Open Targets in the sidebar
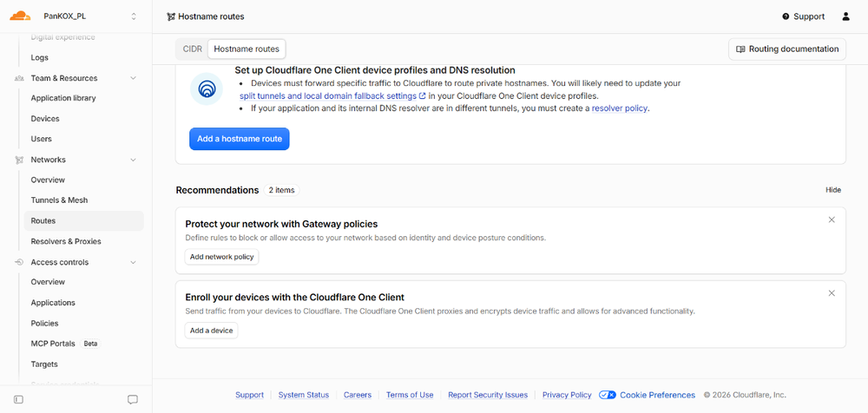Viewport: 868px width, 413px height. [x=44, y=364]
